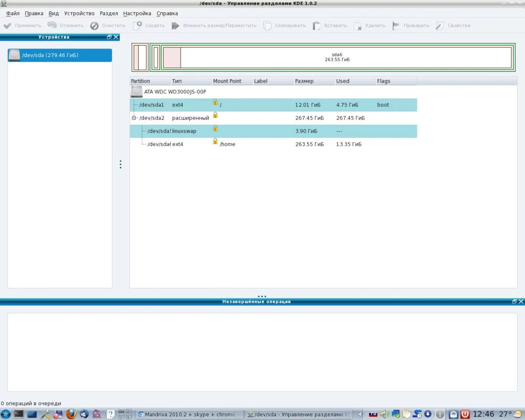Viewport: 525px width, 420px height.
Task: Open Свойства (Properties) from the toolbar
Action: click(x=440, y=26)
